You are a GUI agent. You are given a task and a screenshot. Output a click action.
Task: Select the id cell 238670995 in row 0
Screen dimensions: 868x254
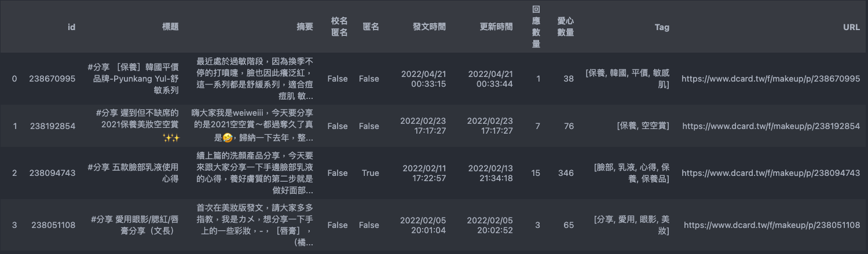click(52, 79)
